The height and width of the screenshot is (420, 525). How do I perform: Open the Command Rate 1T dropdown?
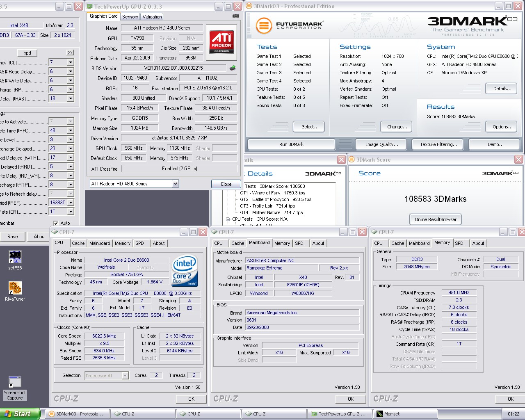(71, 212)
